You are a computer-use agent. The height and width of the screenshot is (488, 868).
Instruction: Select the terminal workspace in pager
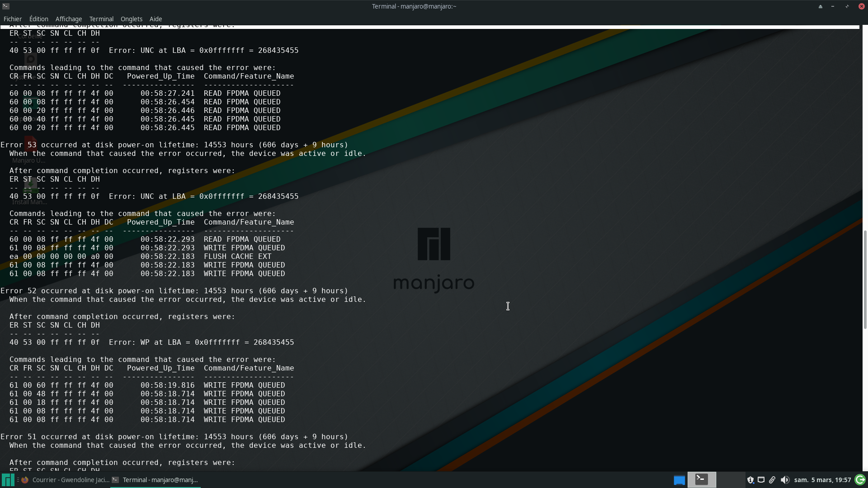tap(702, 479)
